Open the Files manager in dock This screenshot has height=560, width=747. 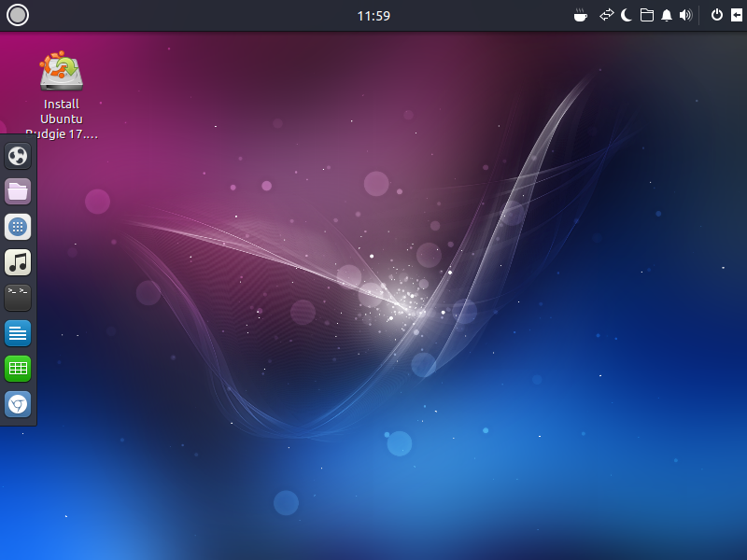click(x=18, y=191)
